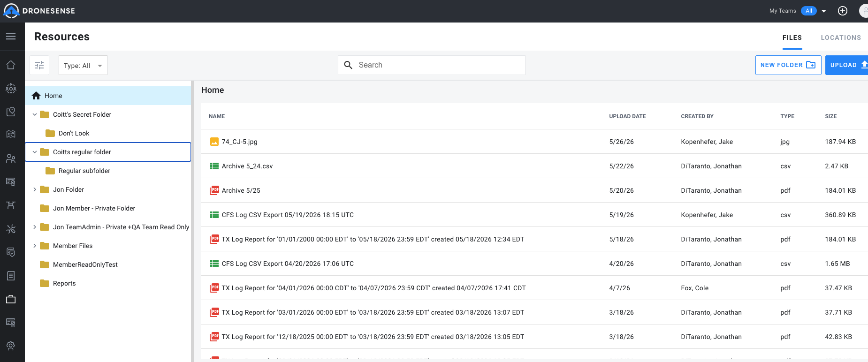Image resolution: width=868 pixels, height=362 pixels.
Task: Sort by UPLOAD DATE column header
Action: pyautogui.click(x=627, y=116)
